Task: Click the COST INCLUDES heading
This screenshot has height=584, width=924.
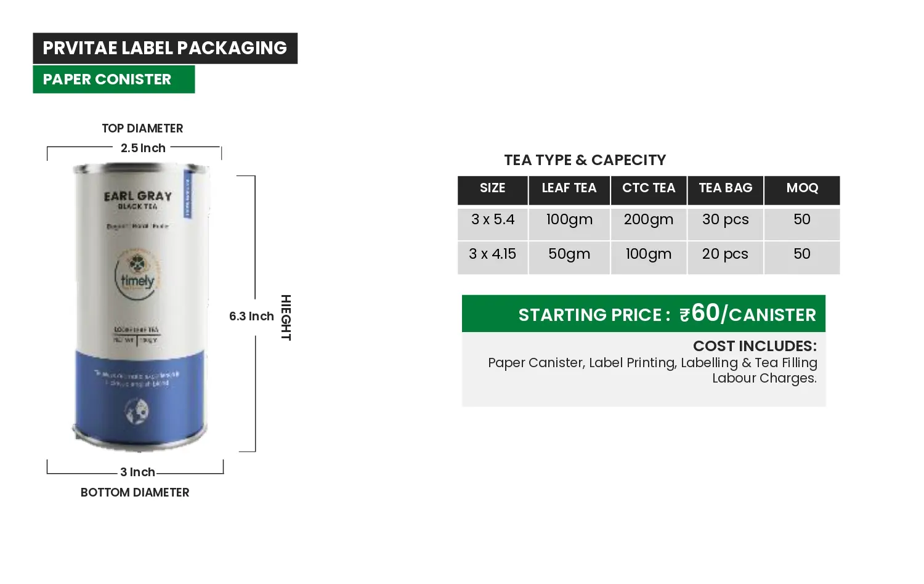Action: click(755, 346)
